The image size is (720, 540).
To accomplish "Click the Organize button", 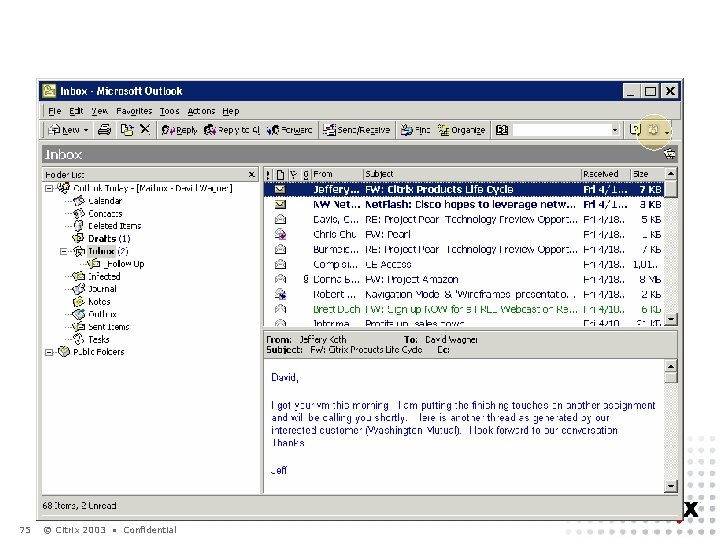I will point(461,130).
